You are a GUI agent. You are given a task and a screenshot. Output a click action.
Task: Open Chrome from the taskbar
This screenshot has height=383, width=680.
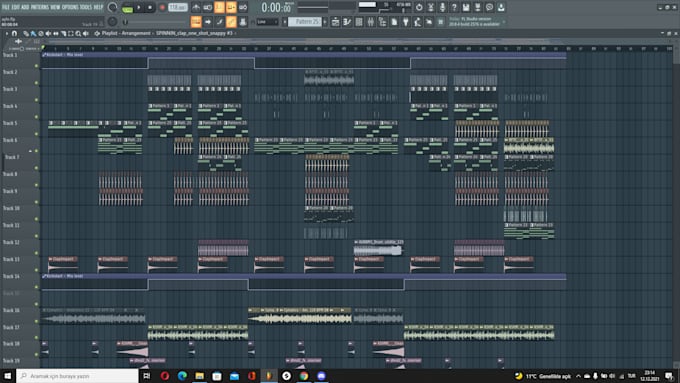point(304,376)
